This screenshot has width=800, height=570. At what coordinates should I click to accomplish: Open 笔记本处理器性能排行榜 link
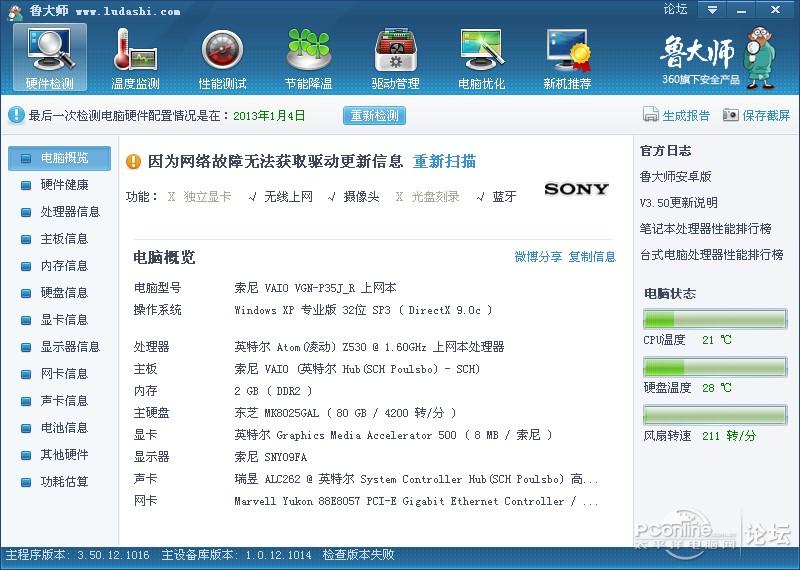pyautogui.click(x=706, y=229)
